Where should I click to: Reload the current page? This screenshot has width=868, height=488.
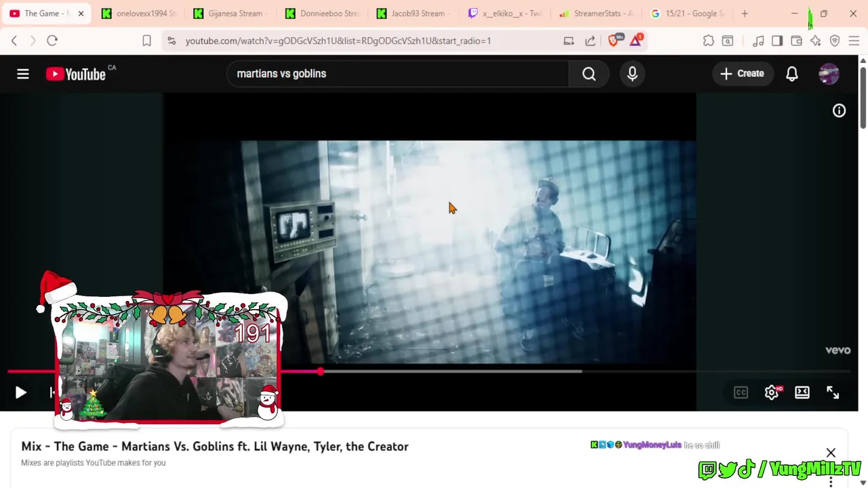tap(52, 41)
